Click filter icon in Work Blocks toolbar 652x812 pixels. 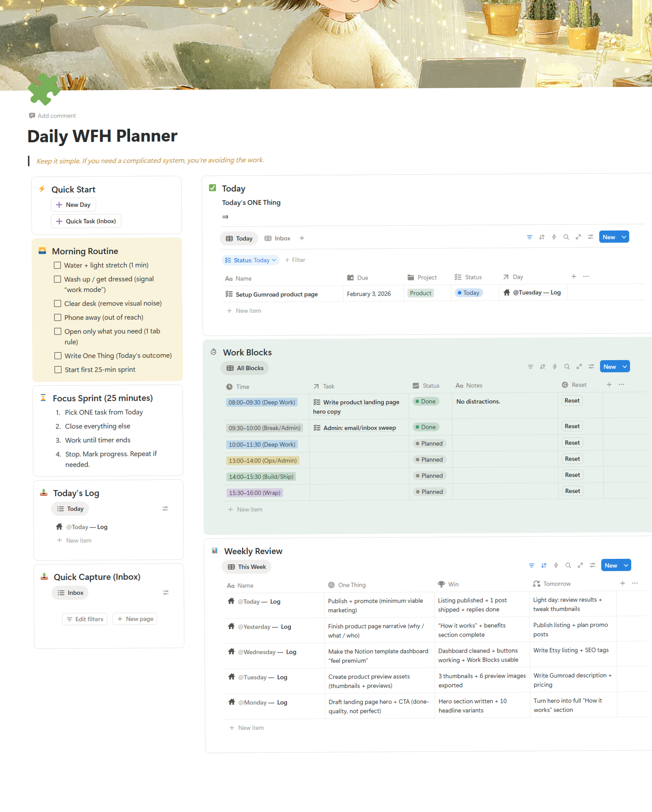click(530, 367)
